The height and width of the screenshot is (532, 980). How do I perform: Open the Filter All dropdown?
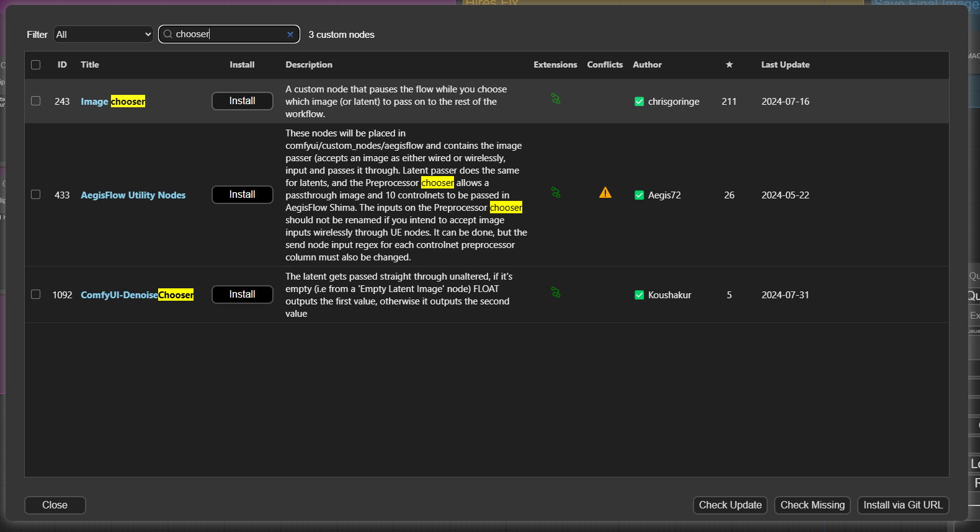104,34
